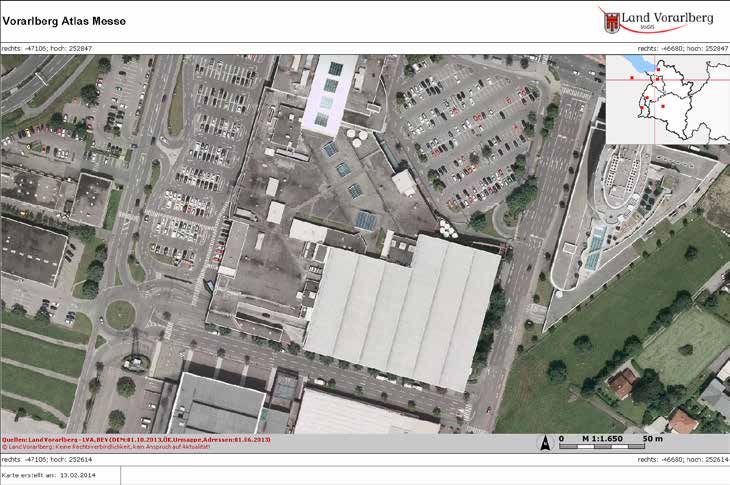This screenshot has width=730, height=485.
Task: Open the overview locator map inset
Action: coord(667,100)
